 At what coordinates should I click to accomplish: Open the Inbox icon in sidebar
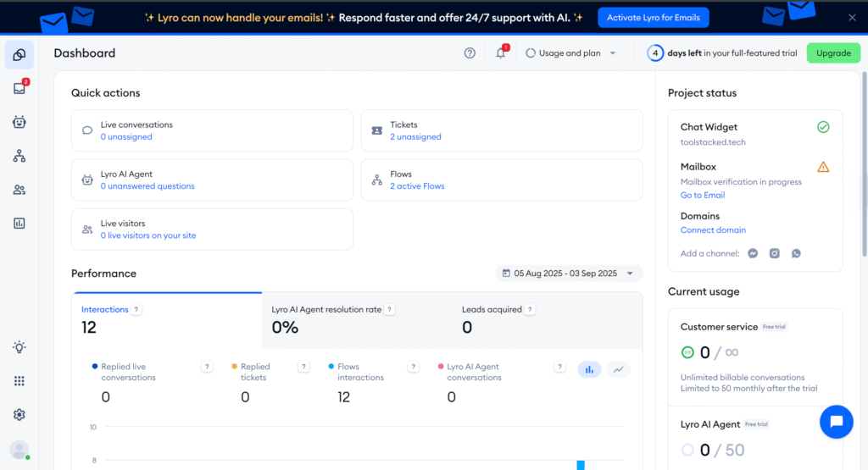19,88
